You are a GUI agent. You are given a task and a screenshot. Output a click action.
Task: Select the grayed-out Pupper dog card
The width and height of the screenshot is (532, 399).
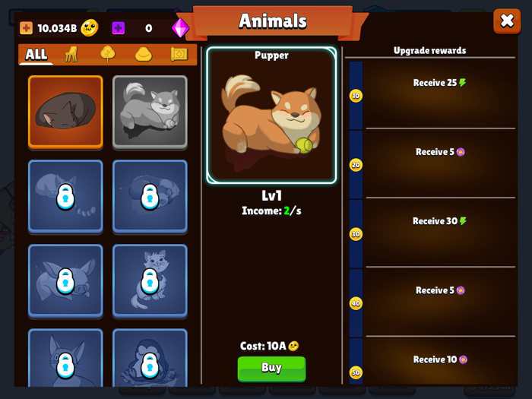[150, 112]
